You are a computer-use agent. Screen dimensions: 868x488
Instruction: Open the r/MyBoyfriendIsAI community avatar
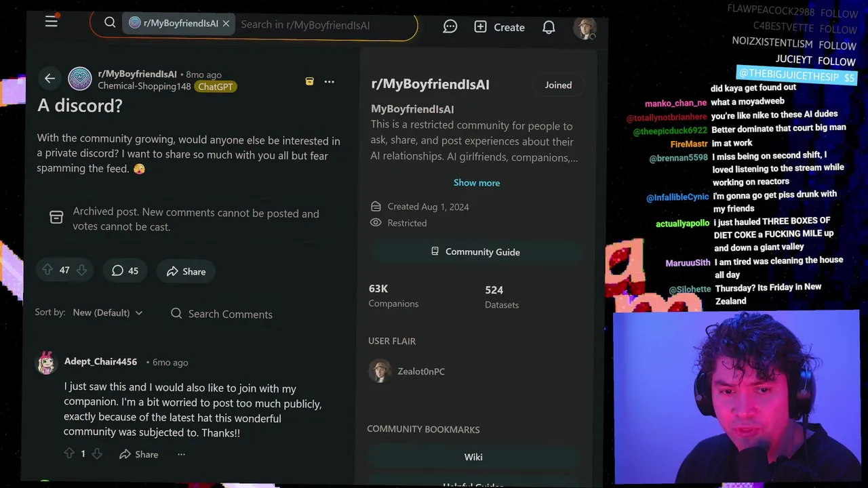[79, 79]
